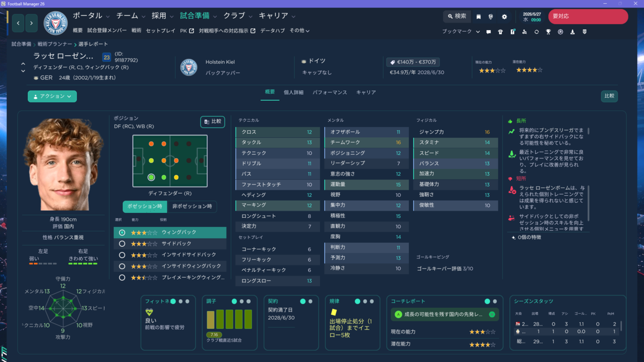Open the scouting person-search shortcut icon

(x=524, y=32)
